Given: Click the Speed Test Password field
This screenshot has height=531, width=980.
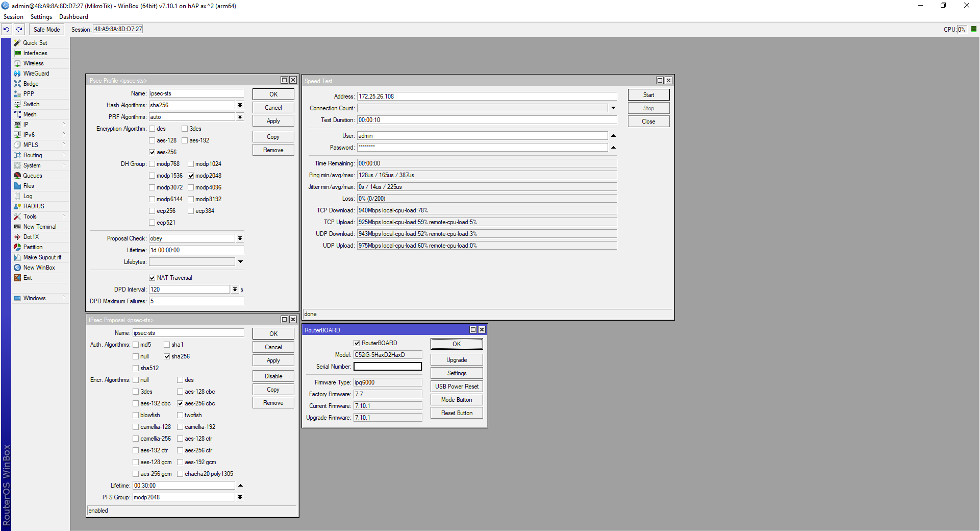Looking at the screenshot, I should pyautogui.click(x=482, y=148).
